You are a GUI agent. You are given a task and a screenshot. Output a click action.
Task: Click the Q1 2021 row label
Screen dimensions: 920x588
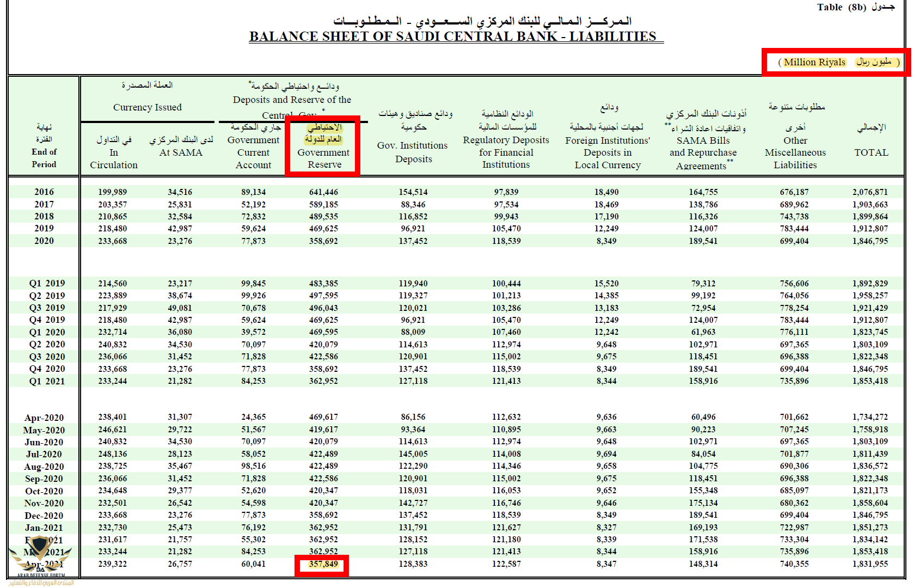pyautogui.click(x=47, y=381)
